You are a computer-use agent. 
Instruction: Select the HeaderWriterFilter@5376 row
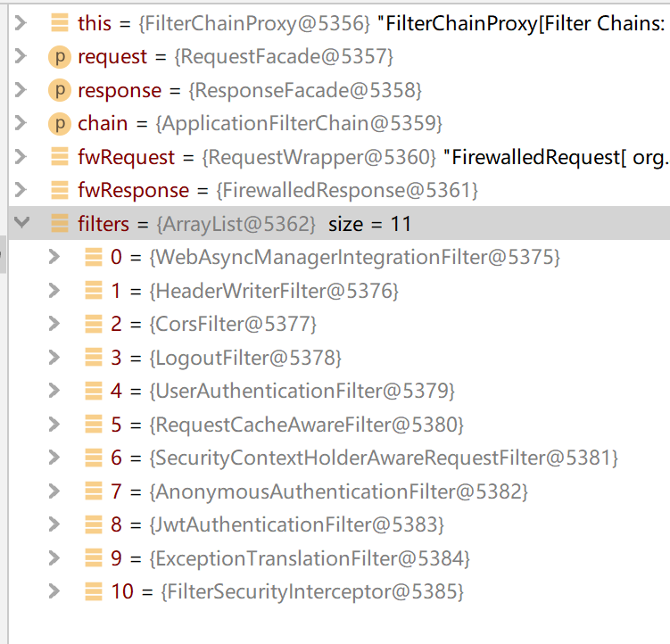coord(274,291)
